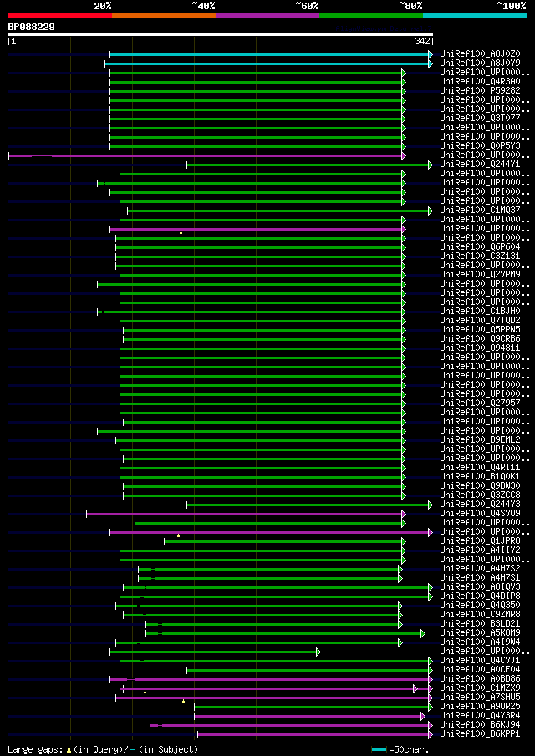Open the UniRef100_P59282 hit label

[x=480, y=91]
